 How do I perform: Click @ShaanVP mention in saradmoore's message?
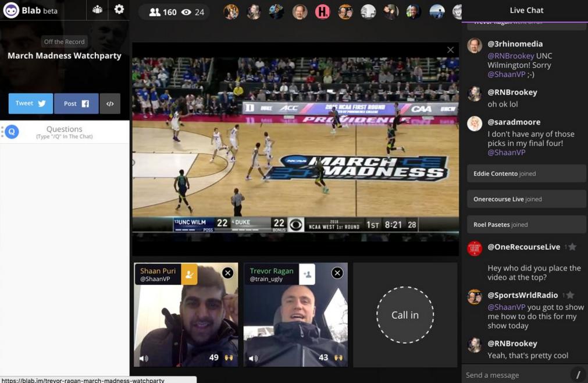pos(506,153)
